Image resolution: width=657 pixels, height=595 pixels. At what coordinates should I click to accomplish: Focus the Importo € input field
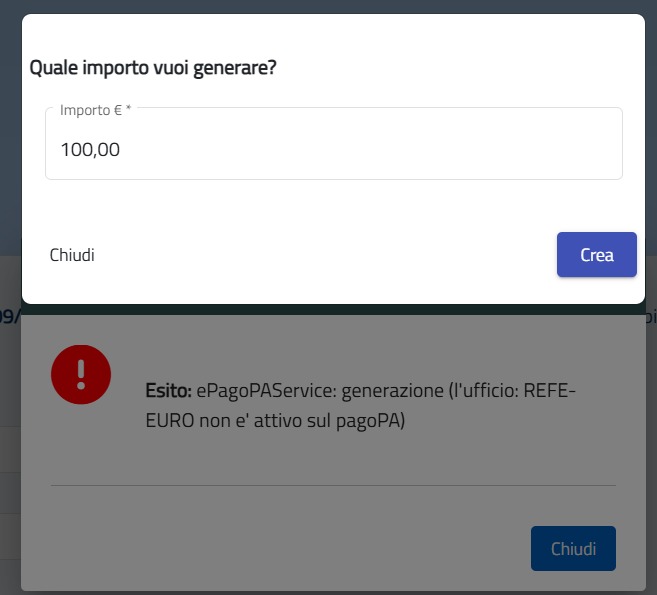click(334, 144)
